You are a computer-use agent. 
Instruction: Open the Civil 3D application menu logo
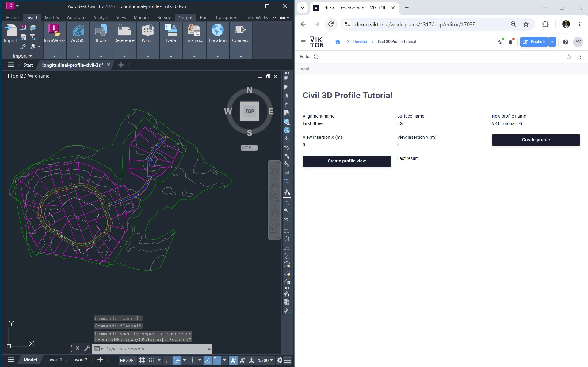pyautogui.click(x=10, y=6)
